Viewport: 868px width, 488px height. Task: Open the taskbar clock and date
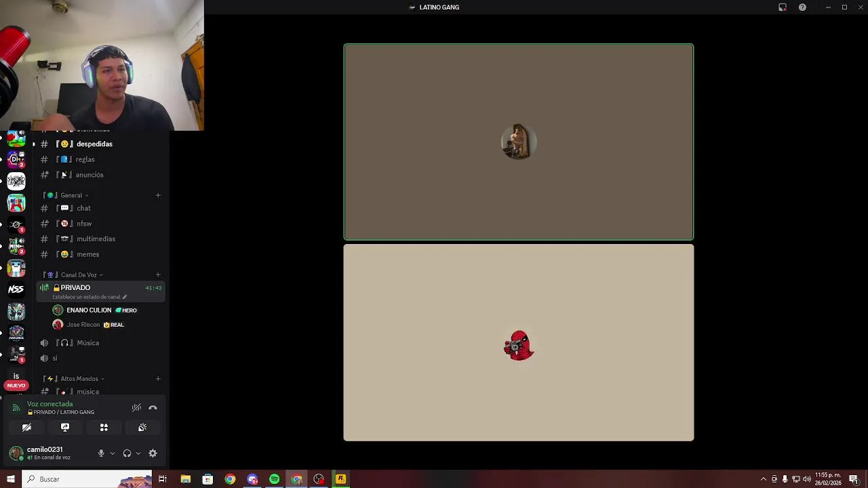828,479
